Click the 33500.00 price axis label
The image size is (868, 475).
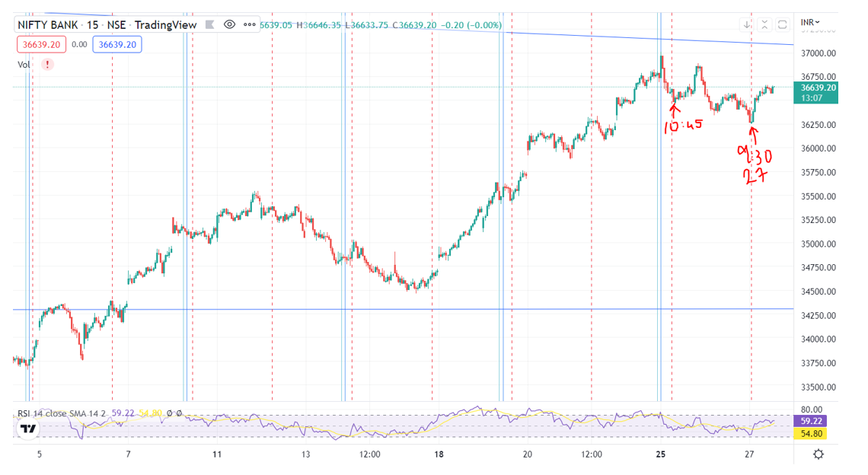[819, 387]
